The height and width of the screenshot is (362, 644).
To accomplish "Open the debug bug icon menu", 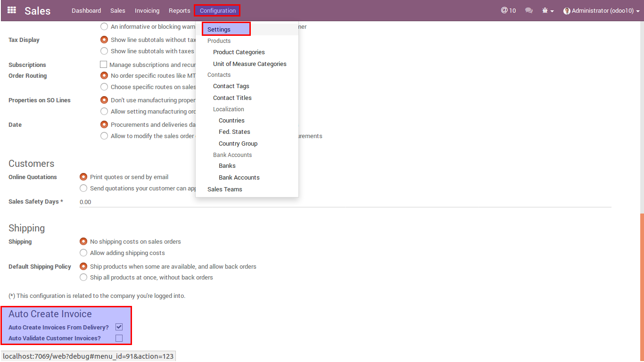I will tap(548, 10).
